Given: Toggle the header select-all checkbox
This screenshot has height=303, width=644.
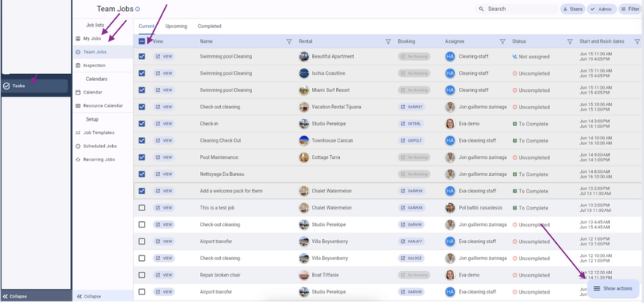Looking at the screenshot, I should [x=142, y=41].
